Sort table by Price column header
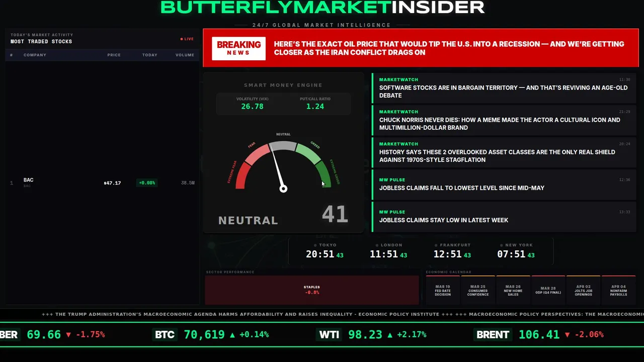The width and height of the screenshot is (644, 362). click(x=114, y=55)
